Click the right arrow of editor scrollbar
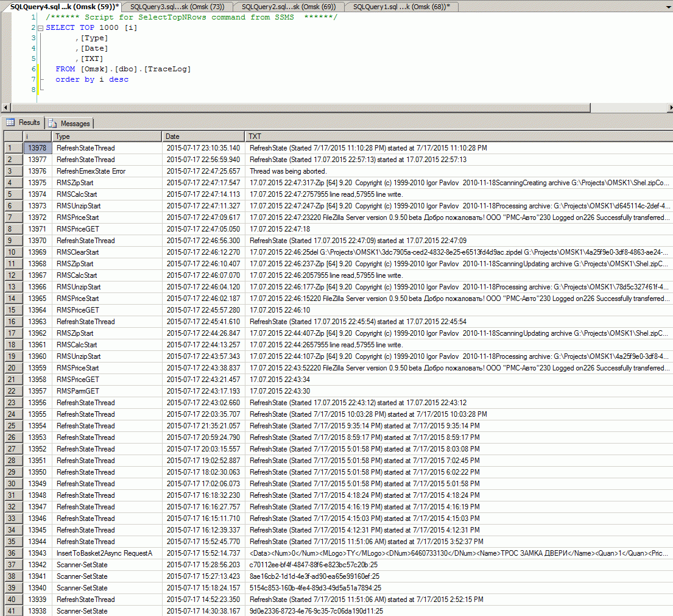The image size is (673, 616). pyautogui.click(x=670, y=107)
